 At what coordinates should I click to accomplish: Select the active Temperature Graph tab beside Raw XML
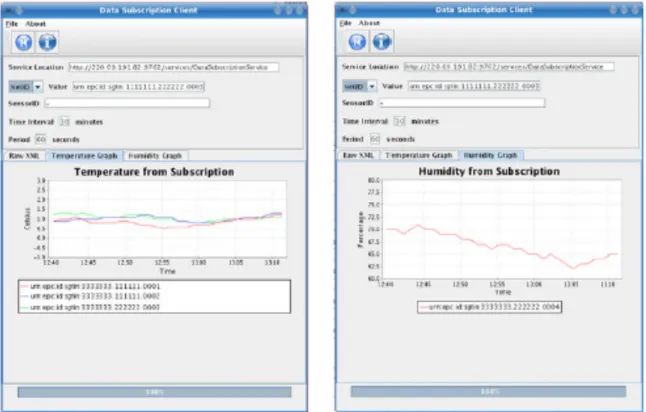84,156
